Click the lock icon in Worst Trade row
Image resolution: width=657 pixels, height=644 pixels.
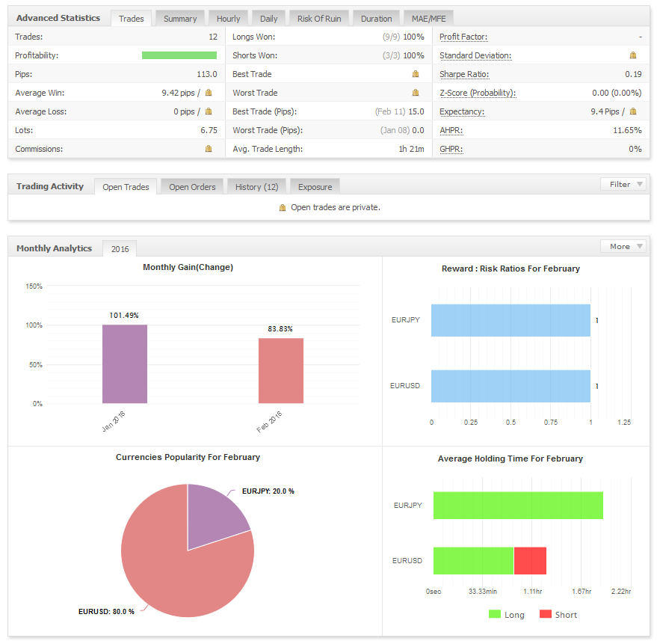(x=416, y=93)
